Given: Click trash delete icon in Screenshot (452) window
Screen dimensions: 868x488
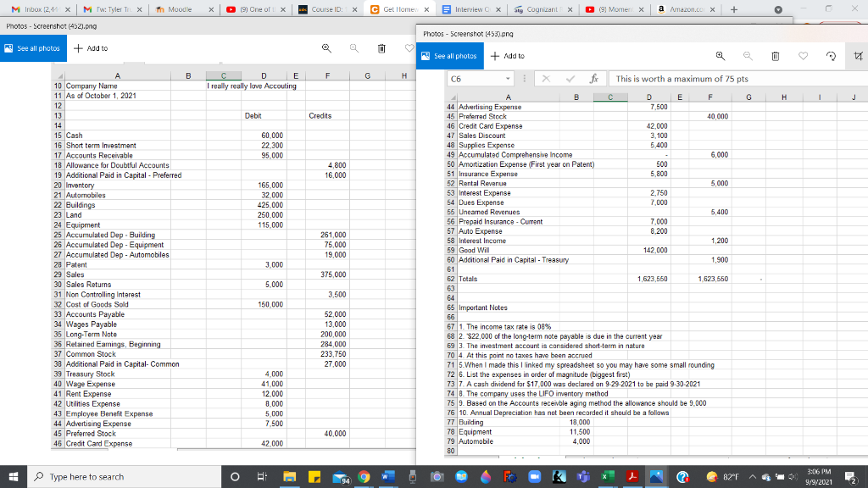Looking at the screenshot, I should click(x=381, y=48).
